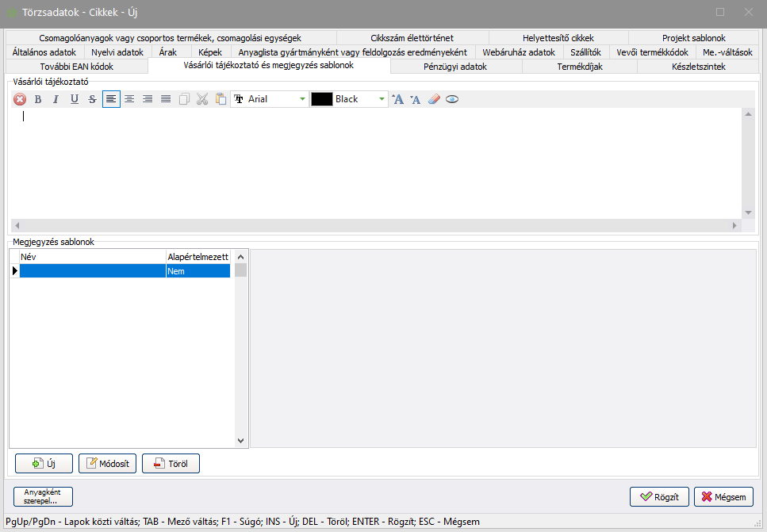Image resolution: width=767 pixels, height=532 pixels.
Task: Toggle italic text formatting
Action: coord(56,99)
